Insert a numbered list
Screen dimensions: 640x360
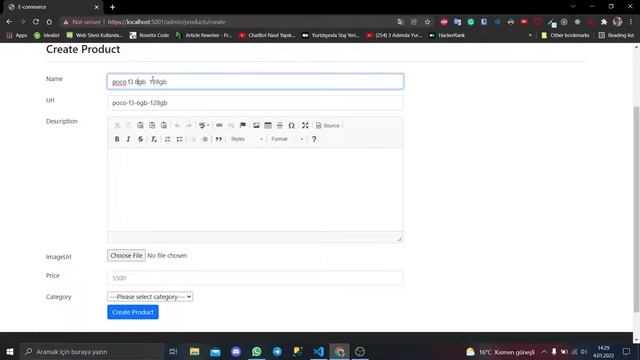pos(168,139)
